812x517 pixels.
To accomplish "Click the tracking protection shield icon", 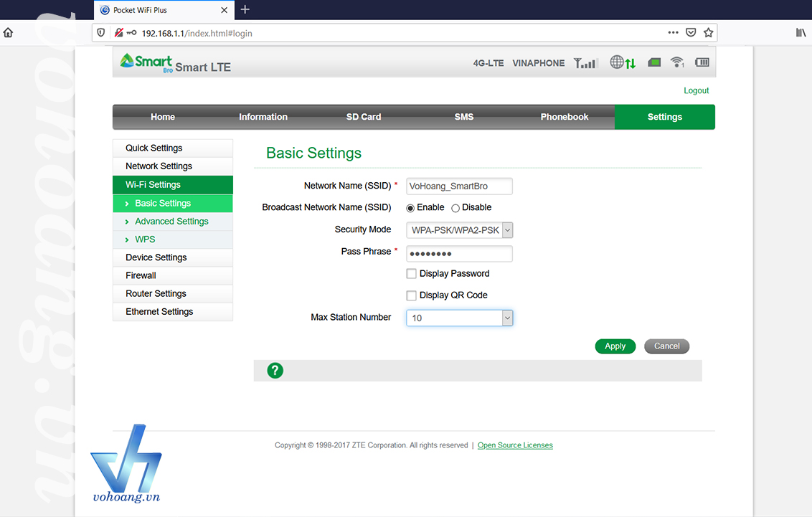I will (x=101, y=32).
